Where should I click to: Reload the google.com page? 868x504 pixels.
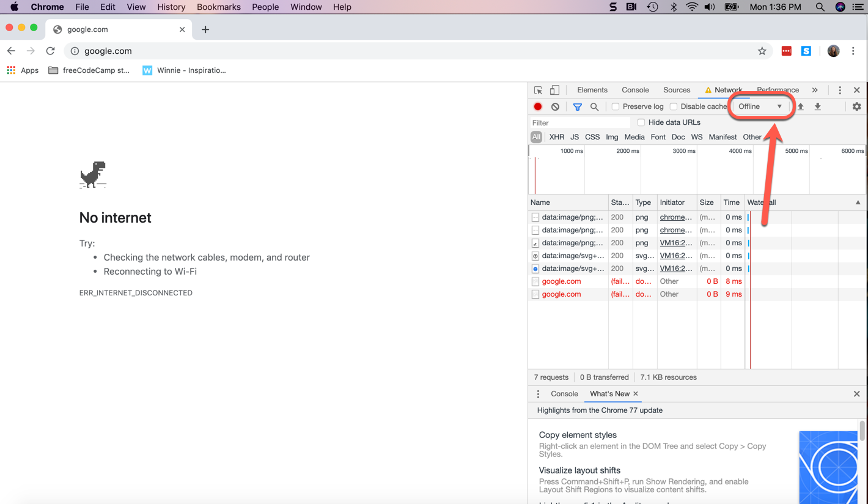click(50, 51)
